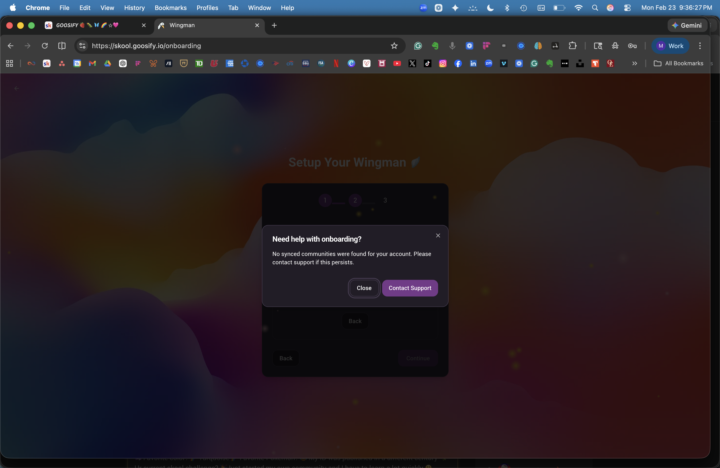Close the onboarding help dialog with X
Screen dimensions: 720x468
point(438,235)
